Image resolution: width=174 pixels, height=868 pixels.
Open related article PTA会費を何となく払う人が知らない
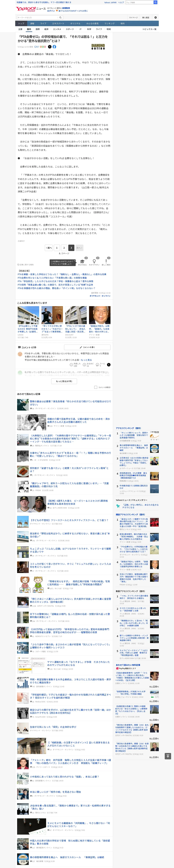coord(52,278)
